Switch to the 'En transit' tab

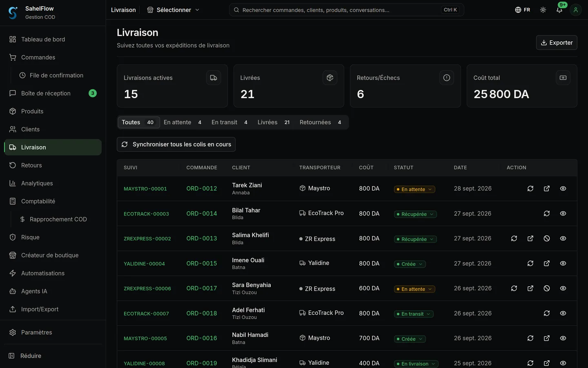coord(229,122)
